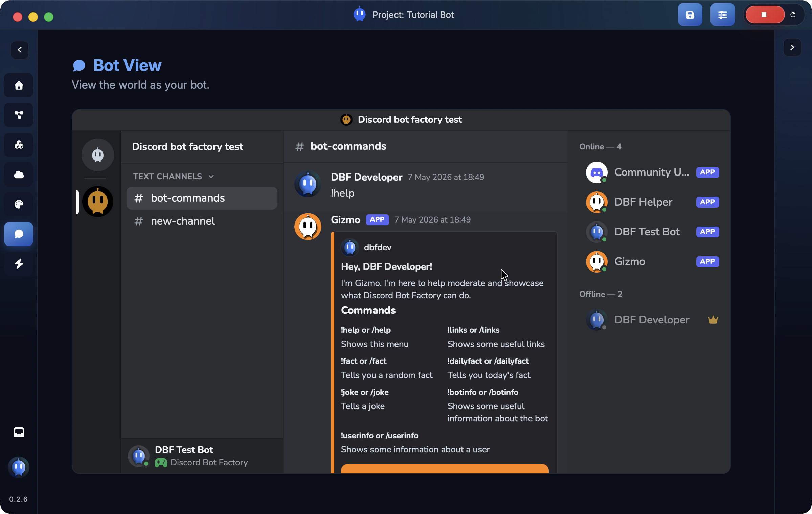Click APP badge next to DBF Test Bot member
Screen dimensions: 812x514
(x=707, y=232)
